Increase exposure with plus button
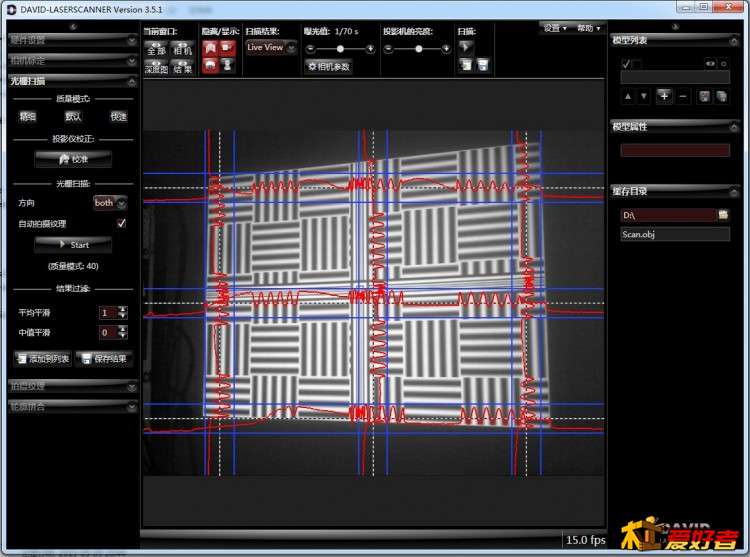The image size is (750, 557). (370, 49)
